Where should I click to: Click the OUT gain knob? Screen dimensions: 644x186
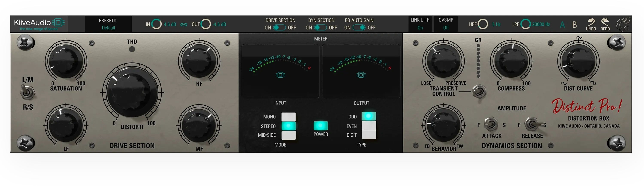pos(206,24)
